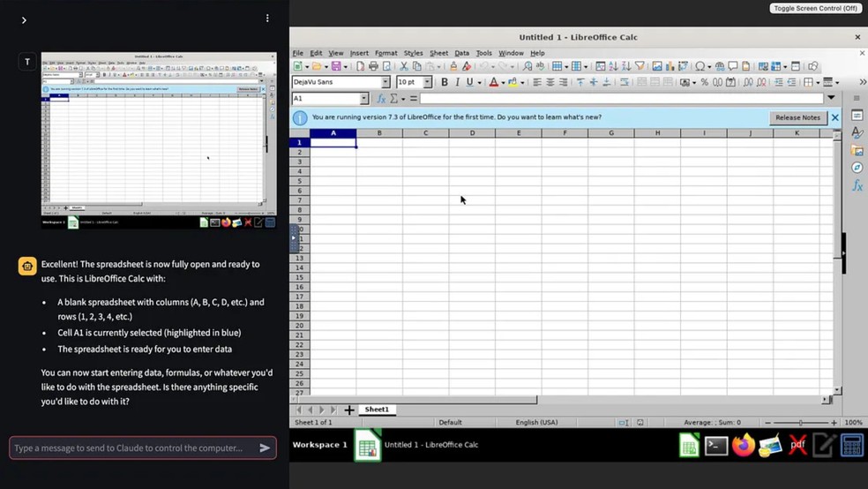Toggle Print Preview icon
The height and width of the screenshot is (489, 868).
point(386,66)
